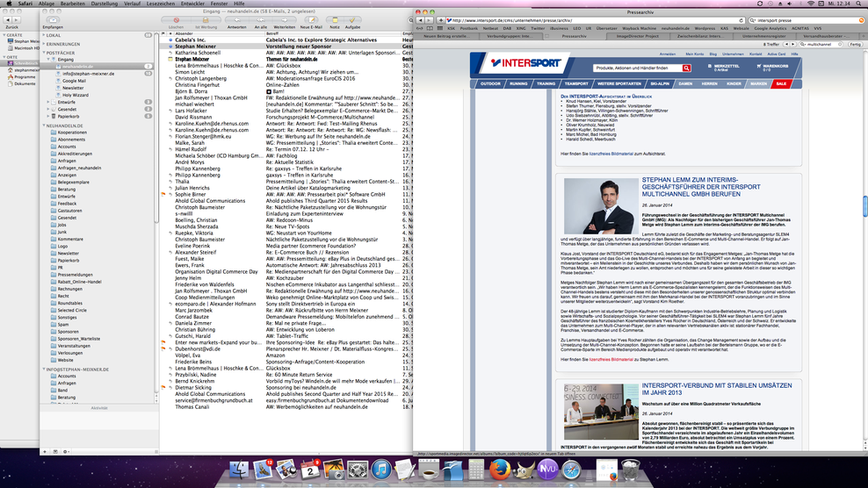Viewport: 868px width, 488px height.
Task: Select Google Mail mailbox
Action: pos(74,81)
